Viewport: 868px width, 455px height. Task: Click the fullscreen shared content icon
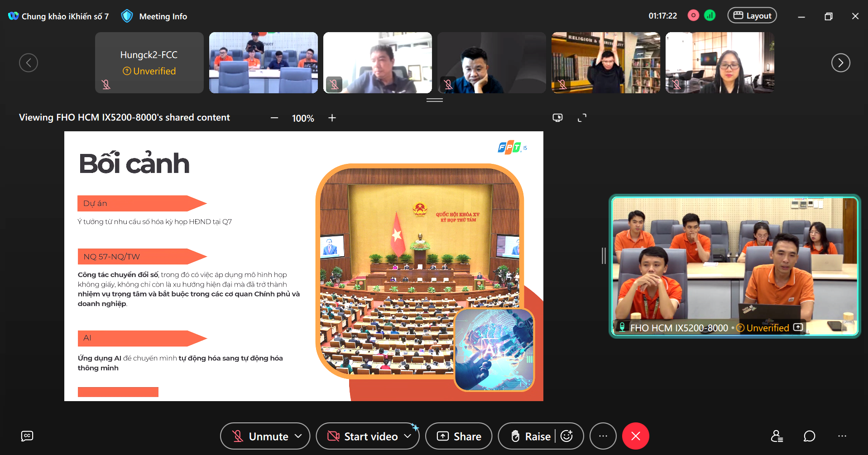point(582,118)
